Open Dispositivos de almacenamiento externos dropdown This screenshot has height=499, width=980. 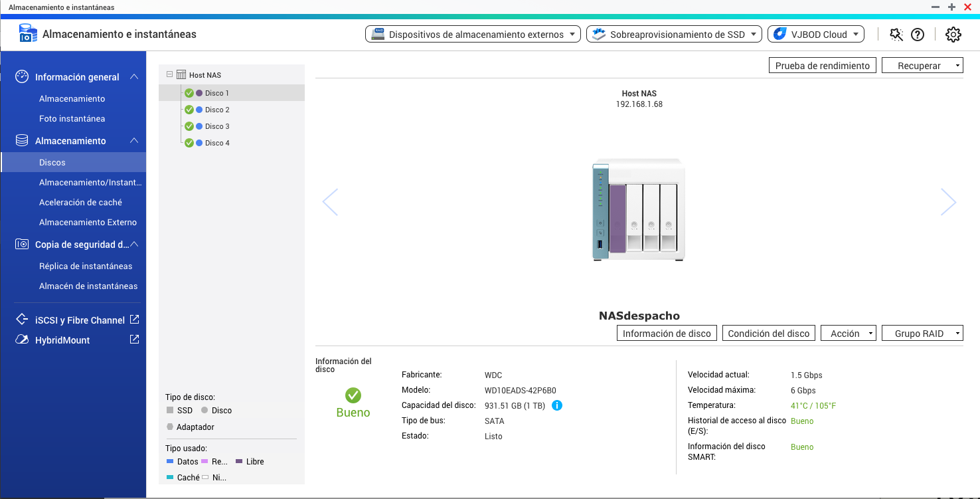coord(472,35)
